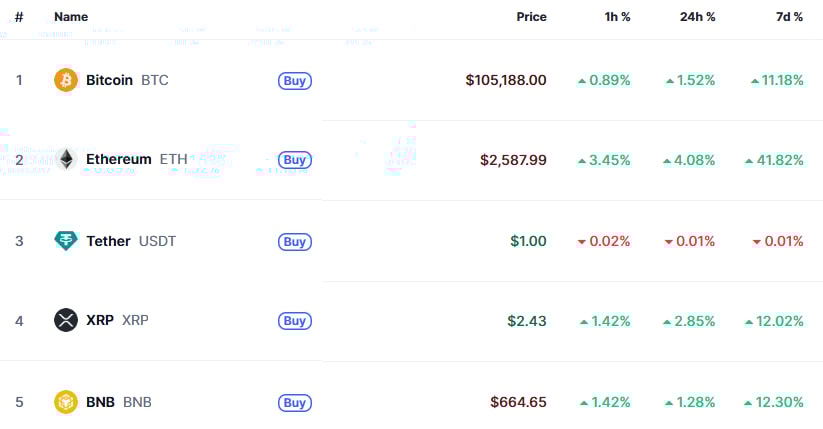Click the BNB row Buy button
The height and width of the screenshot is (429, 823).
click(x=295, y=403)
